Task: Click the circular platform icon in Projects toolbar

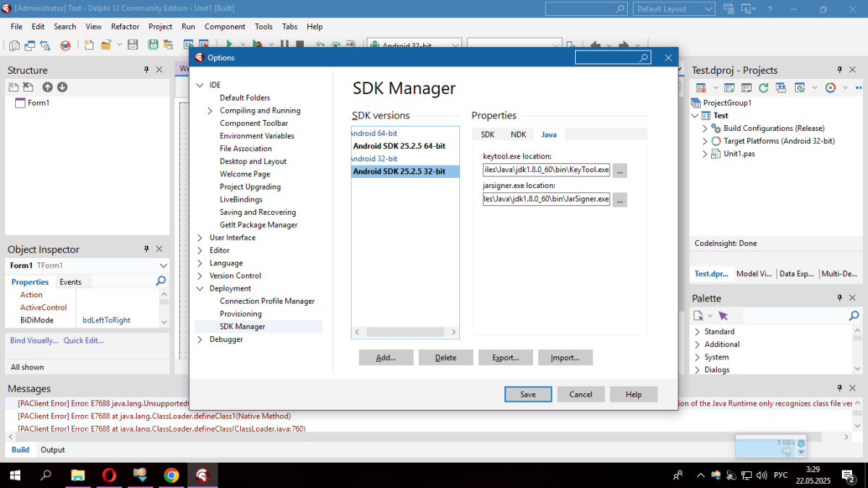Action: tap(830, 87)
